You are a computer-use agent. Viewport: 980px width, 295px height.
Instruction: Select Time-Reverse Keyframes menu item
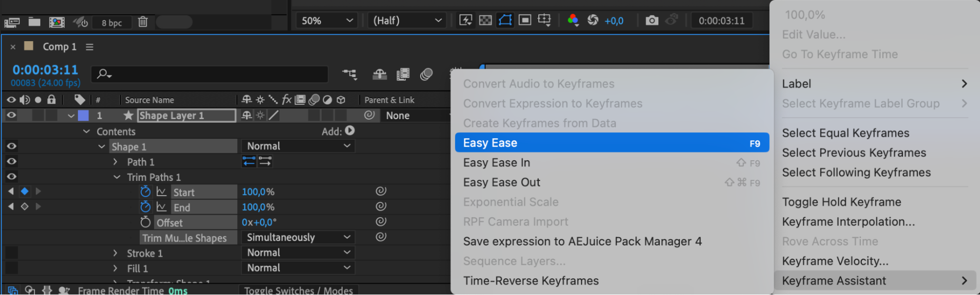530,281
